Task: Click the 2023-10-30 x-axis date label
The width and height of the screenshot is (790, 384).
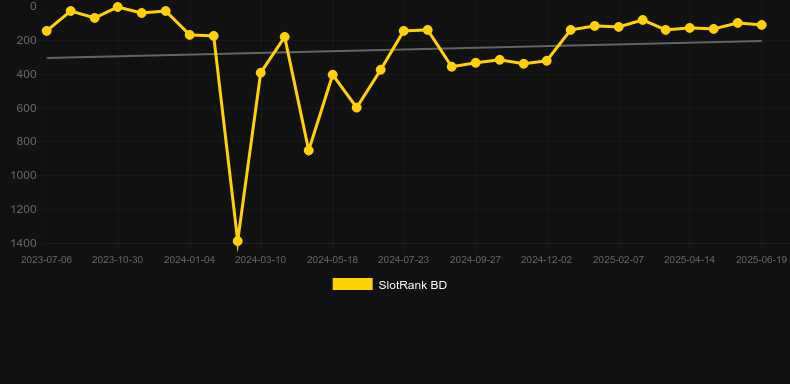Action: (117, 260)
